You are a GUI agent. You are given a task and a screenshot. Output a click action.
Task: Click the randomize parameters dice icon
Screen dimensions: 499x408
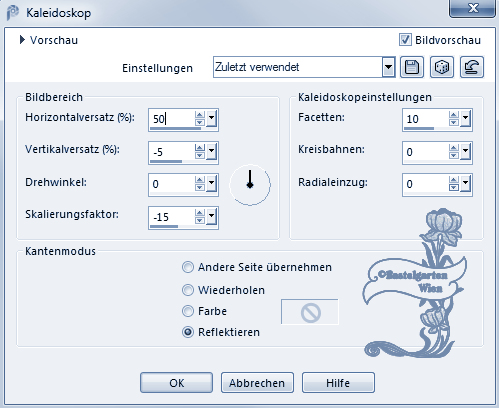(442, 67)
